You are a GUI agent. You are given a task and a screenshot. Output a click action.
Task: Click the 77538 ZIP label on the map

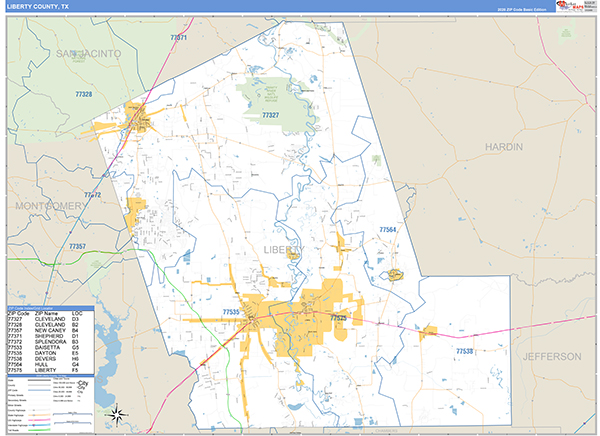point(465,351)
